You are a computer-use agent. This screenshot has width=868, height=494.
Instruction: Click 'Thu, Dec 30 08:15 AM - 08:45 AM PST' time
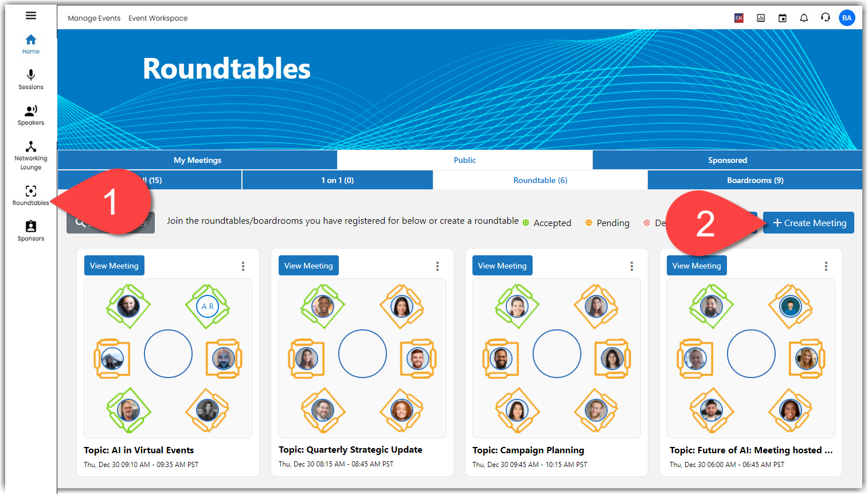(336, 464)
